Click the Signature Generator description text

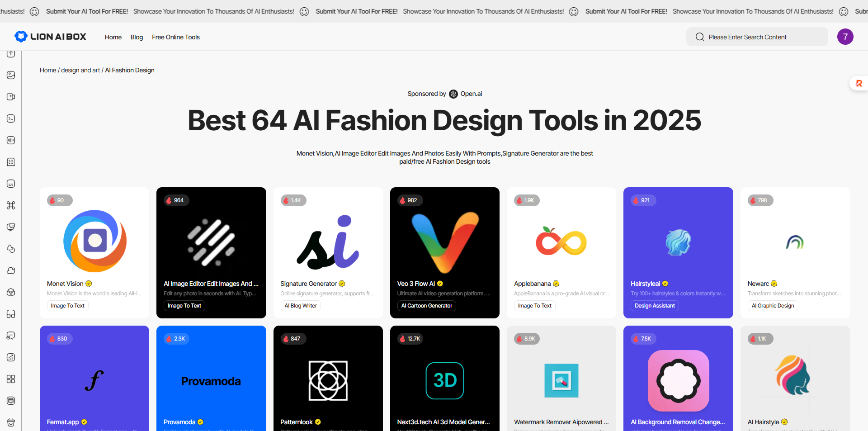click(327, 294)
